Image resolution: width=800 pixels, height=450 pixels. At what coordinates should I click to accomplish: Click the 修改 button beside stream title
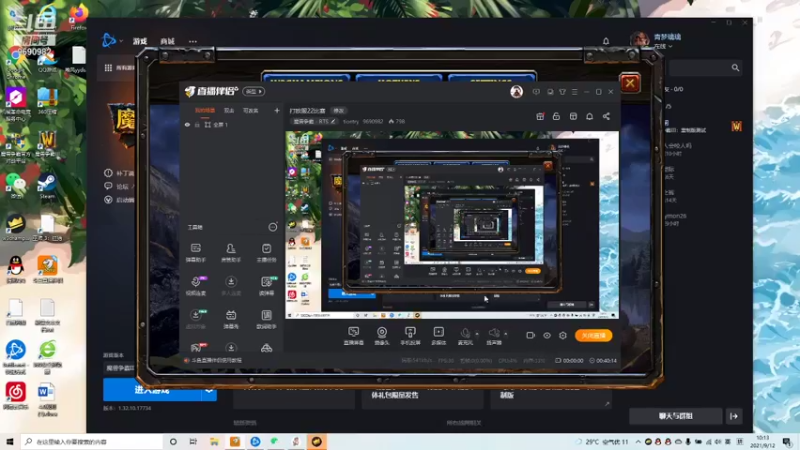tap(338, 110)
